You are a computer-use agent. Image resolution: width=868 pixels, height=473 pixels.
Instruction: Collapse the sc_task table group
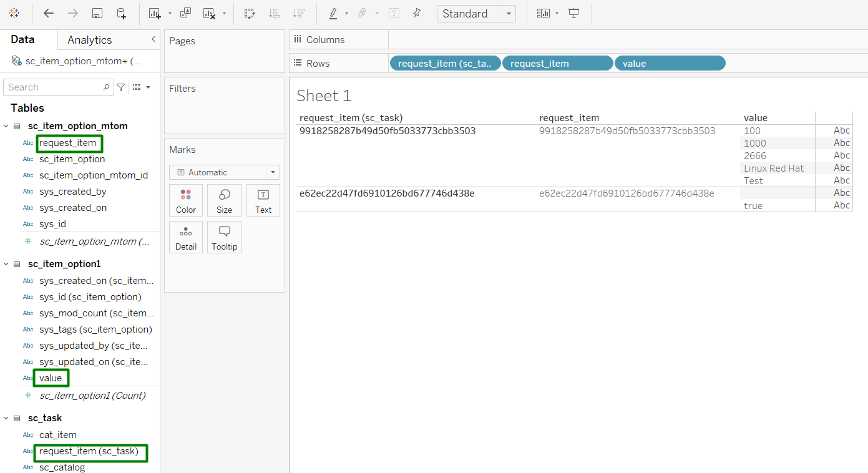tap(6, 418)
